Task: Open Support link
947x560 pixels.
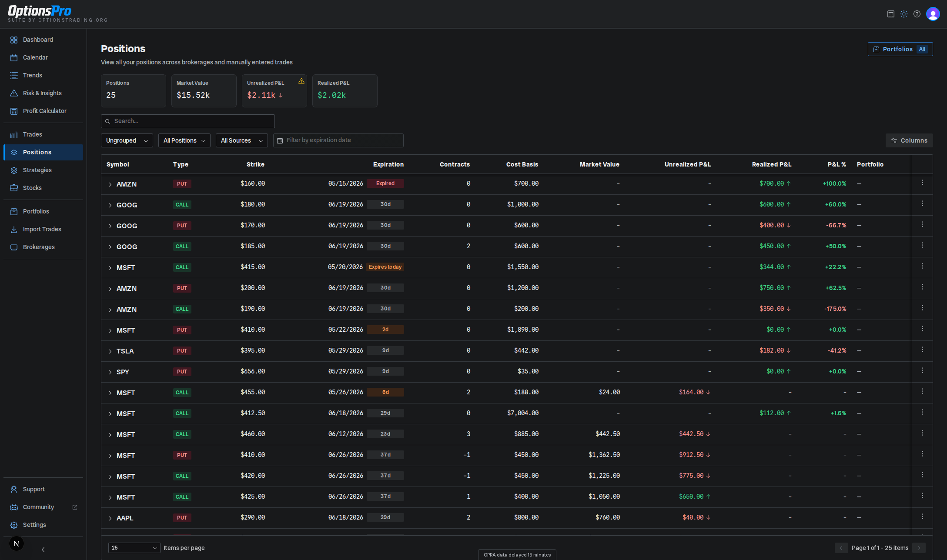Action: click(43, 489)
